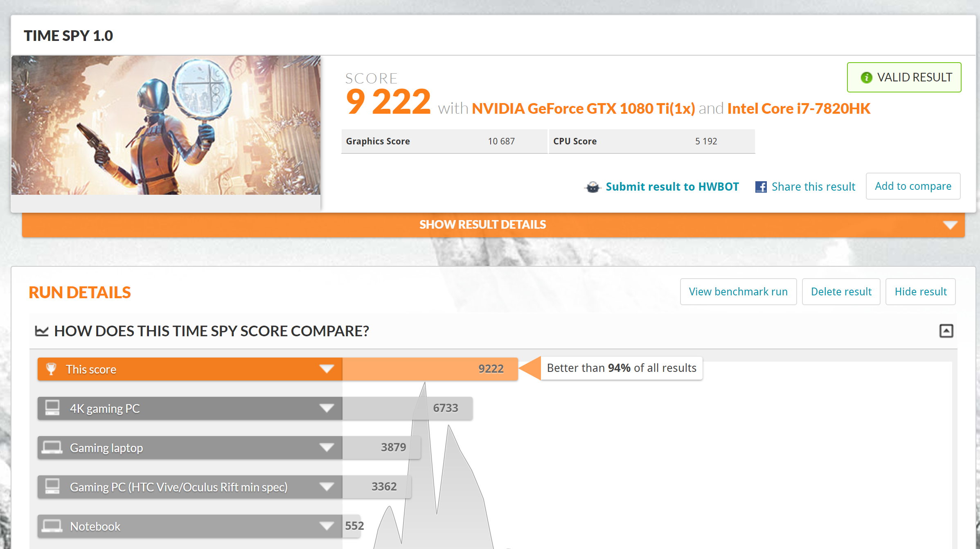The image size is (980, 549).
Task: Open the This score dropdown arrow
Action: 327,369
